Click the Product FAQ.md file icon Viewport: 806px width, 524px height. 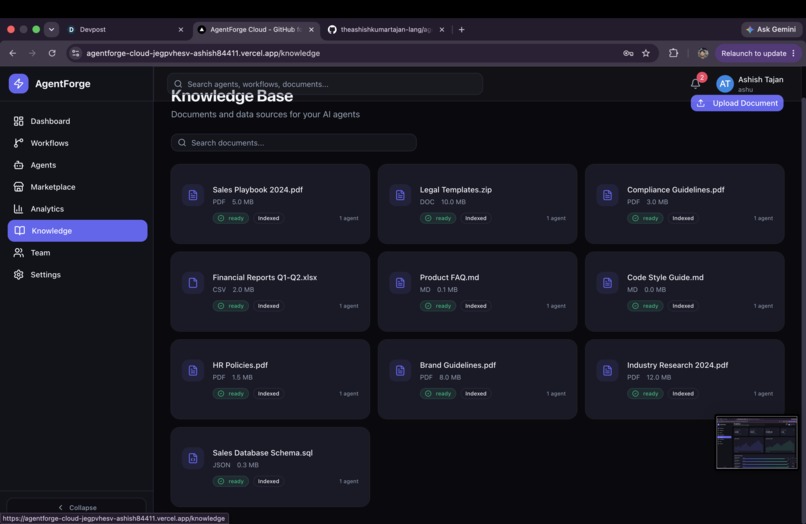(x=400, y=283)
